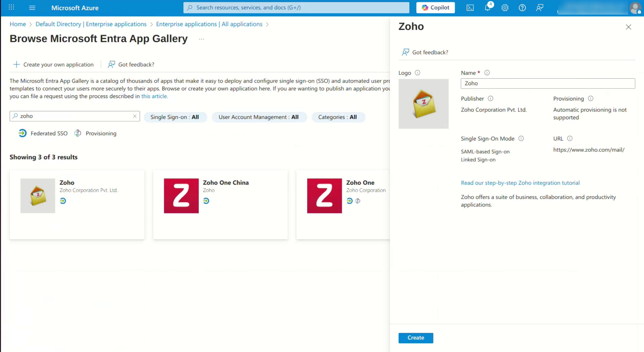
Task: Open the Single Sign-on filter dropdown
Action: coord(175,117)
